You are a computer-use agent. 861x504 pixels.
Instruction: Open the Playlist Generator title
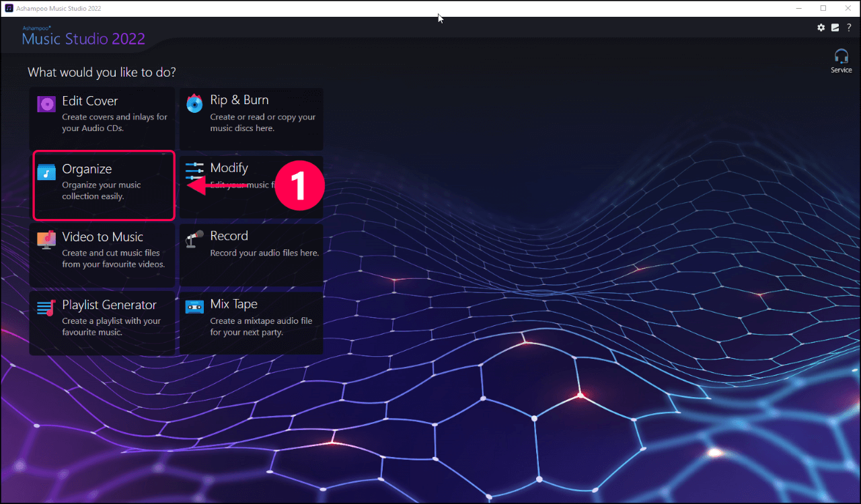(x=109, y=304)
